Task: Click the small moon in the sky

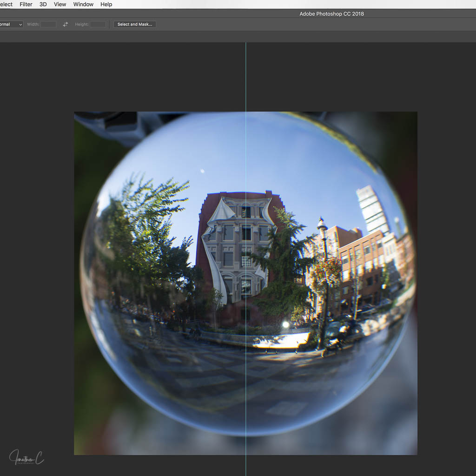Action: 202,171
